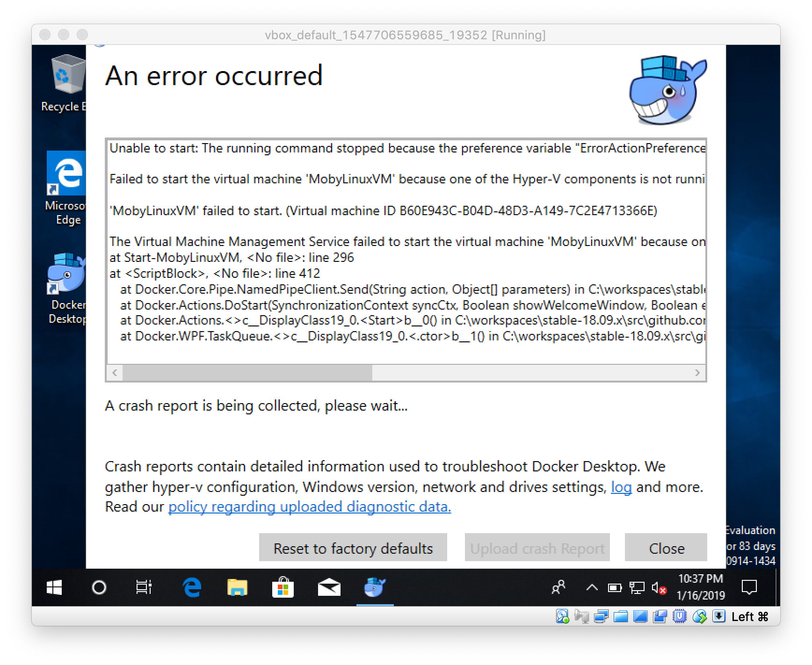The height and width of the screenshot is (665, 812).
Task: Click the VirtualBox CPU virtualization icon
Action: (679, 616)
